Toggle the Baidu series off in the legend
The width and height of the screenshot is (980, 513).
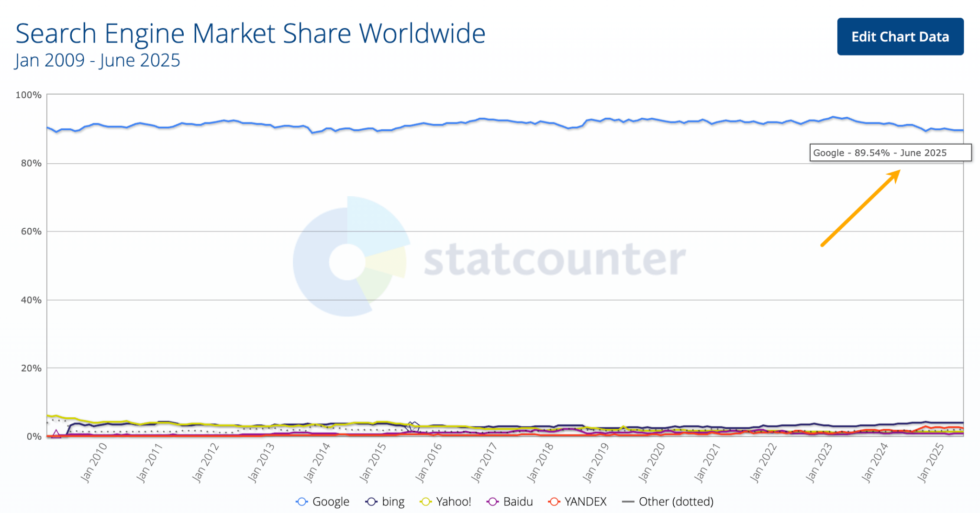point(518,502)
